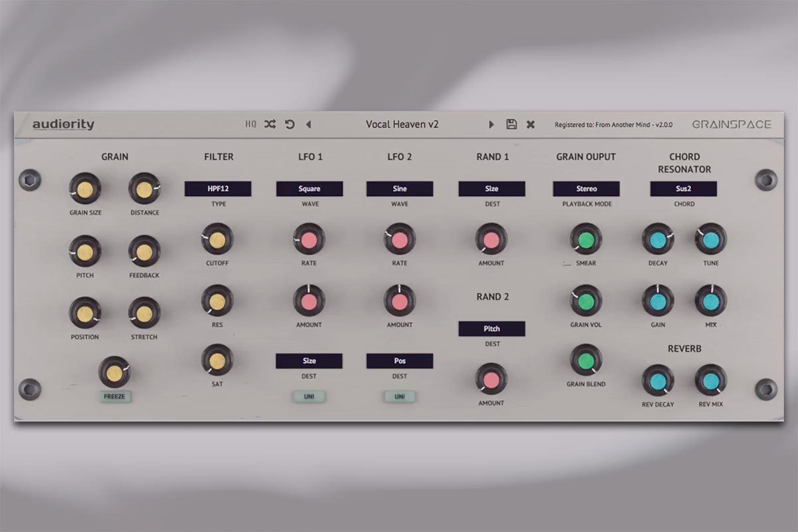The image size is (798, 532).
Task: Open LFO 2 WAVE dropdown showing Sine
Action: [400, 189]
